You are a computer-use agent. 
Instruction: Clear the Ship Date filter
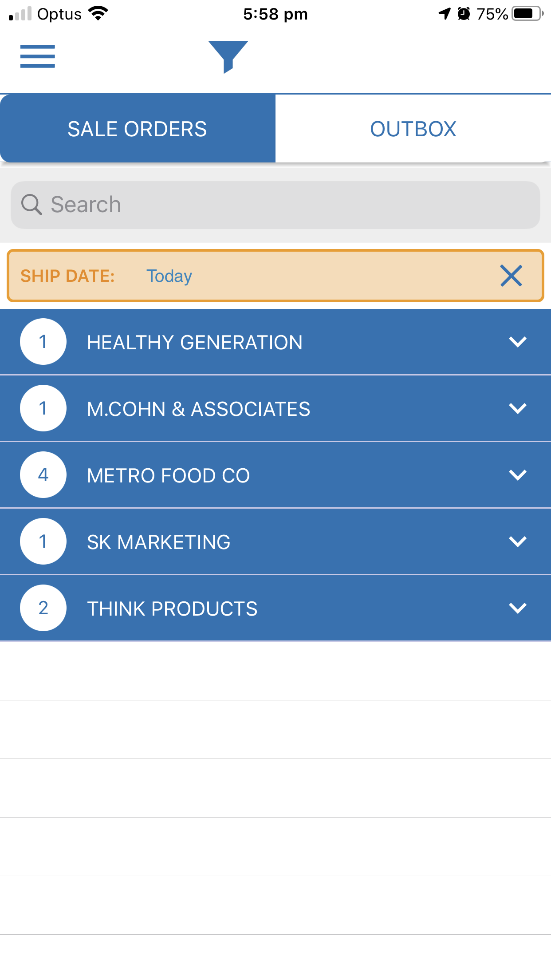point(511,276)
